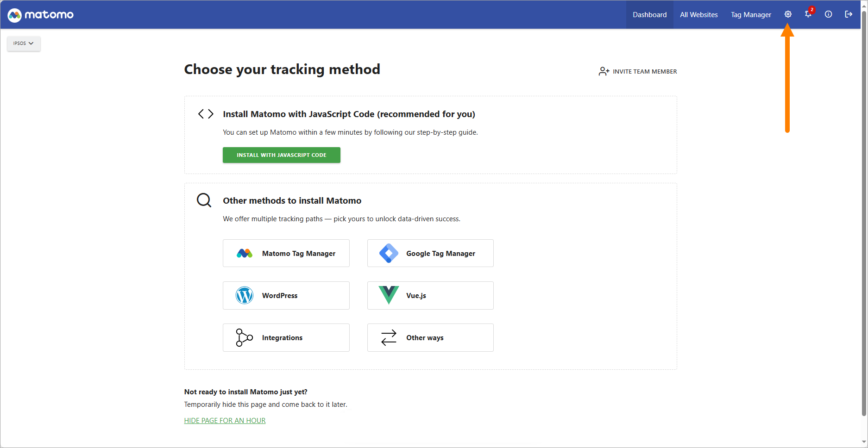Go to the Dashboard menu item

[650, 15]
